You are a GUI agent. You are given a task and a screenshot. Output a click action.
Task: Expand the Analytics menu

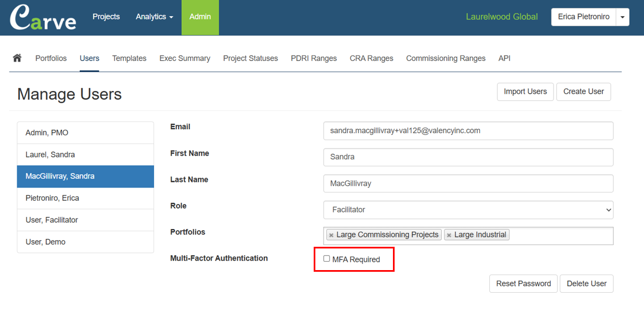pos(155,17)
